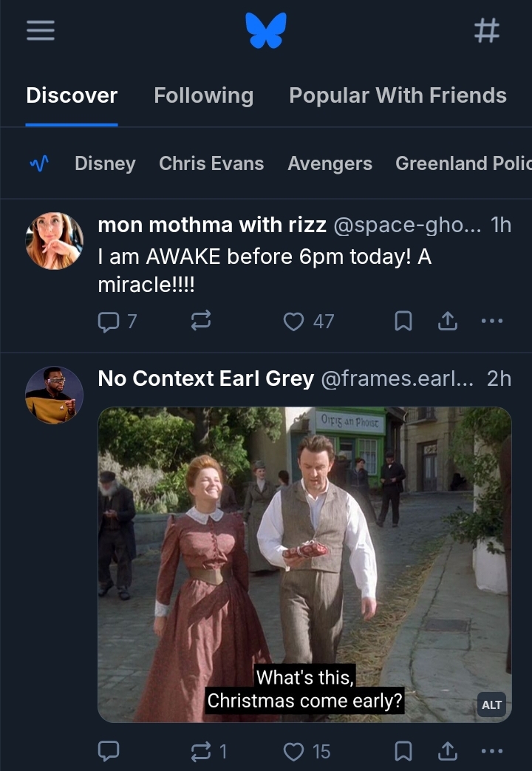Like the mon mothma post
The image size is (532, 771).
pyautogui.click(x=294, y=321)
